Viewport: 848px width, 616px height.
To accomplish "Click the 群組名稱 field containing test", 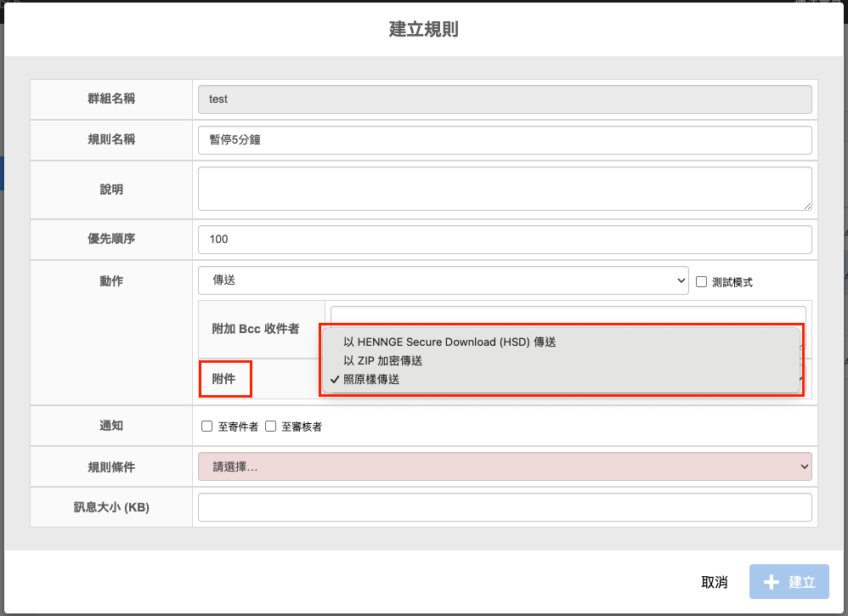I will pos(505,99).
